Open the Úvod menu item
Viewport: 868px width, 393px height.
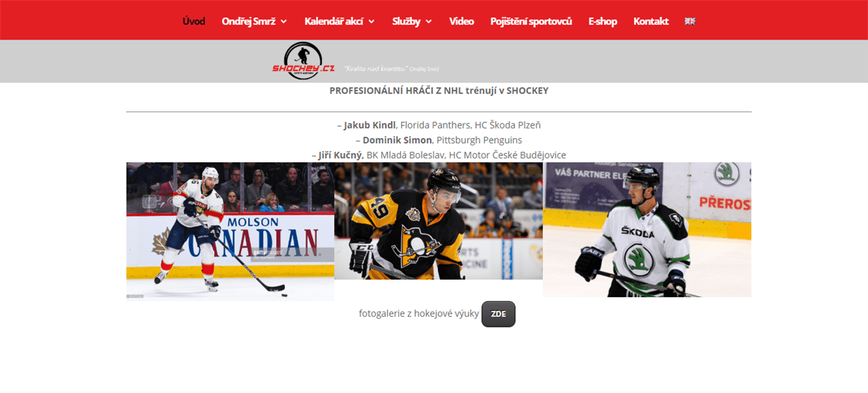point(194,21)
